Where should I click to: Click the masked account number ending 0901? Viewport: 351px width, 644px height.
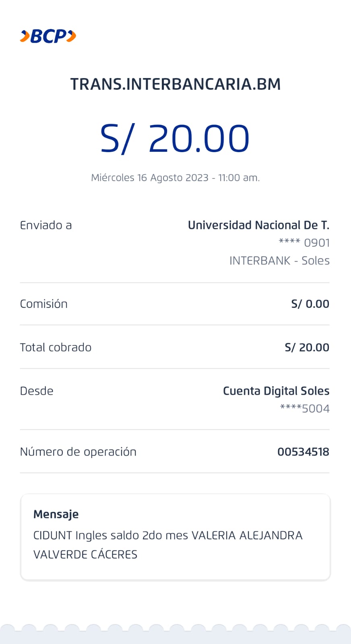pyautogui.click(x=304, y=243)
